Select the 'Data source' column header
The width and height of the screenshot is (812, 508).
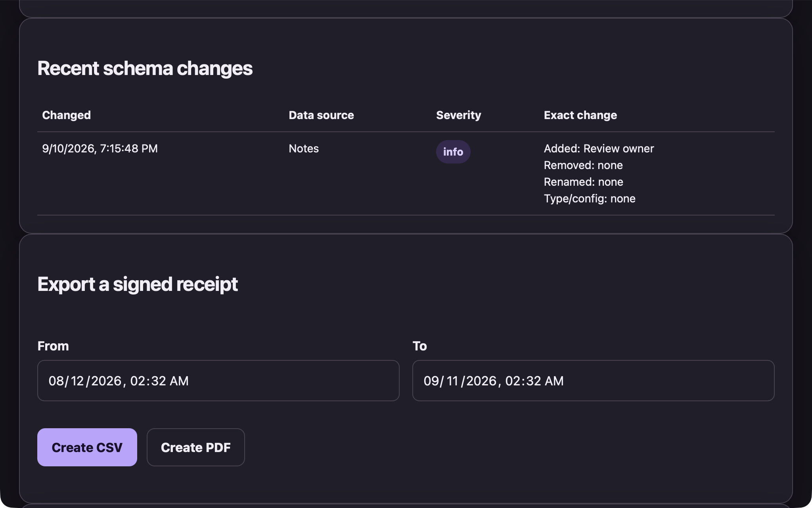pyautogui.click(x=321, y=115)
